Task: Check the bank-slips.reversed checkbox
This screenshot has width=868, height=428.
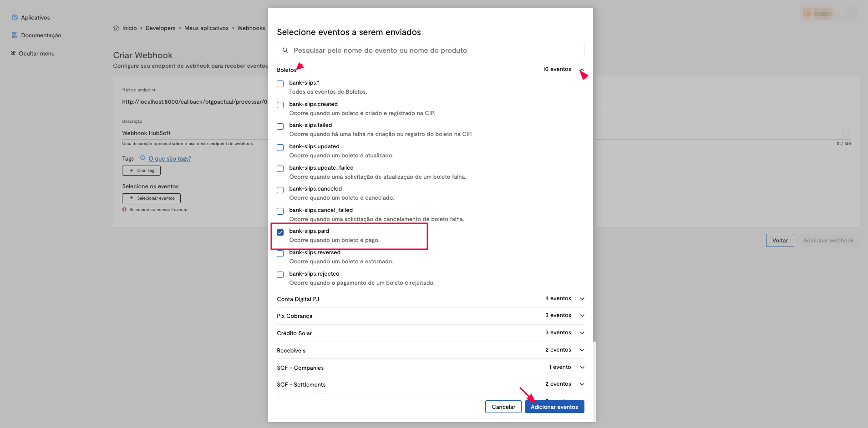Action: 280,253
